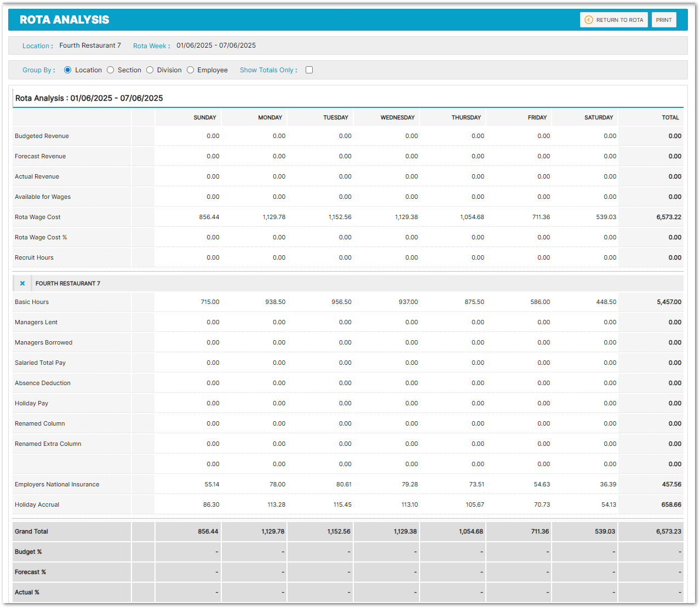This screenshot has width=700, height=608.
Task: Click the Employers National Insurance row label
Action: tap(57, 485)
